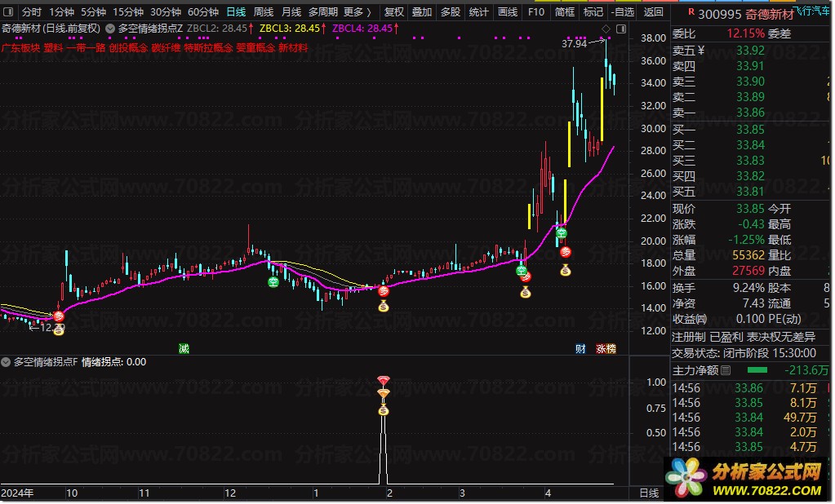Image resolution: width=835 pixels, height=504 pixels.
Task: Click the 交易状态 闭市阶段 status line
Action: (744, 353)
